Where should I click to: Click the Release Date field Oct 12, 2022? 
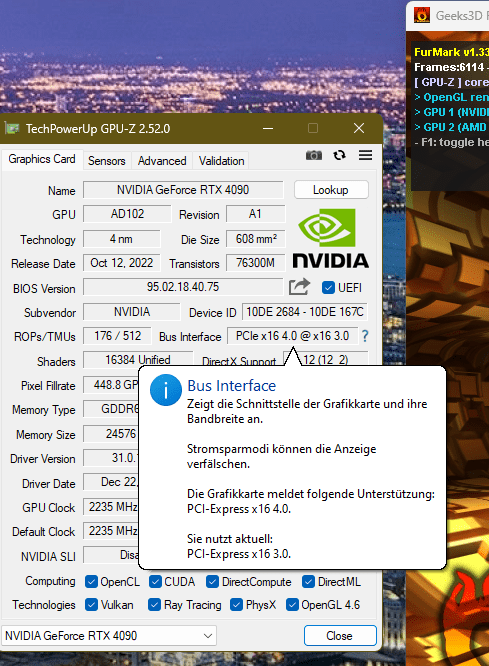122,263
